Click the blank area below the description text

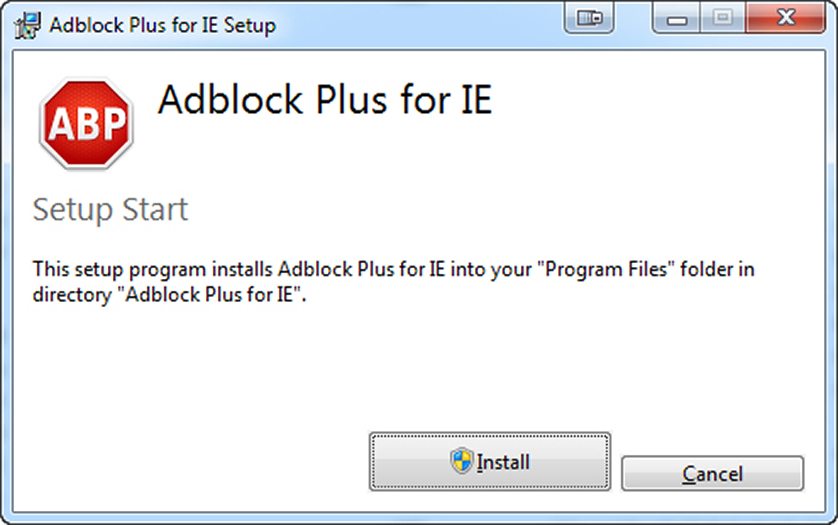400,370
